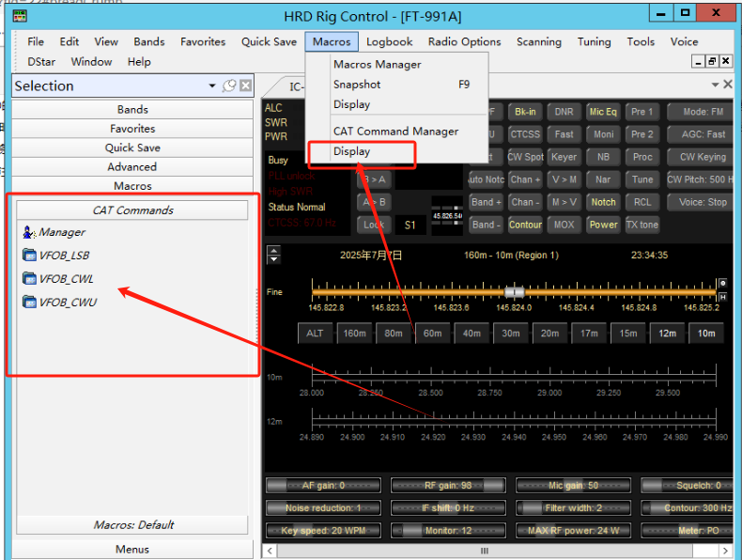The height and width of the screenshot is (560, 742).
Task: Toggle the NB noise blanker
Action: [603, 157]
